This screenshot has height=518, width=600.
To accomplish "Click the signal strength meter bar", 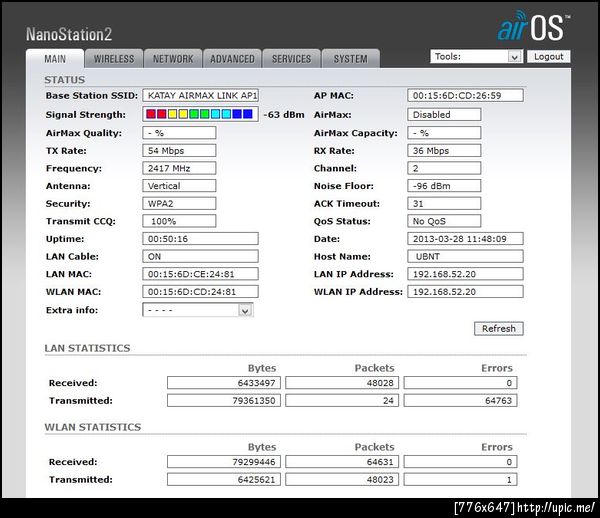I will pyautogui.click(x=200, y=114).
